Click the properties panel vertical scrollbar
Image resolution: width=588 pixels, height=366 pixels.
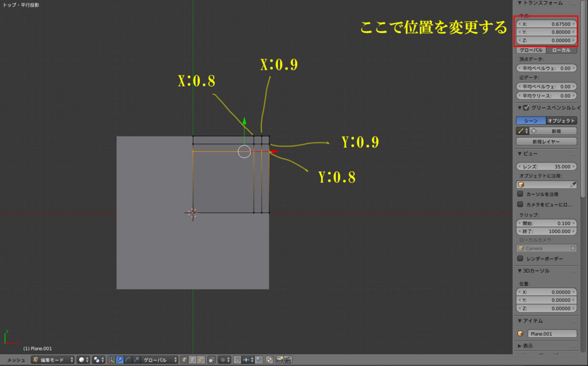point(583,98)
